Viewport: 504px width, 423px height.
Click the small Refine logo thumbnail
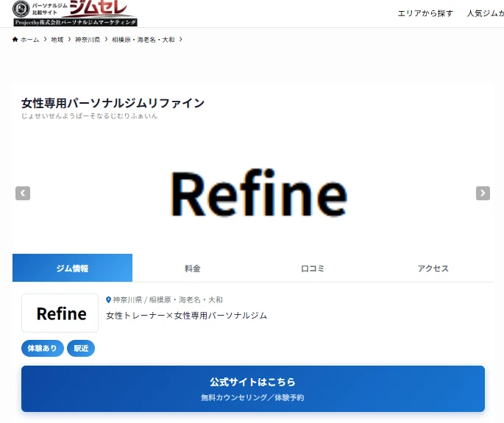click(60, 313)
